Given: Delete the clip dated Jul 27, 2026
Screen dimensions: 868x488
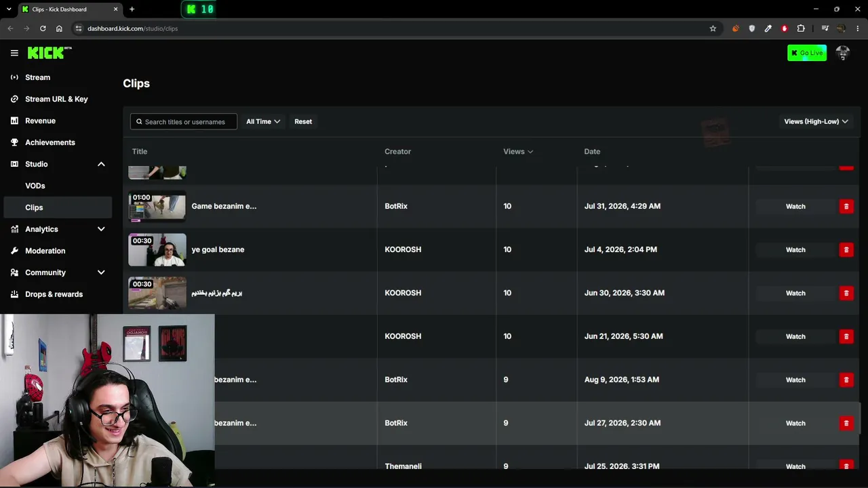Looking at the screenshot, I should (846, 423).
